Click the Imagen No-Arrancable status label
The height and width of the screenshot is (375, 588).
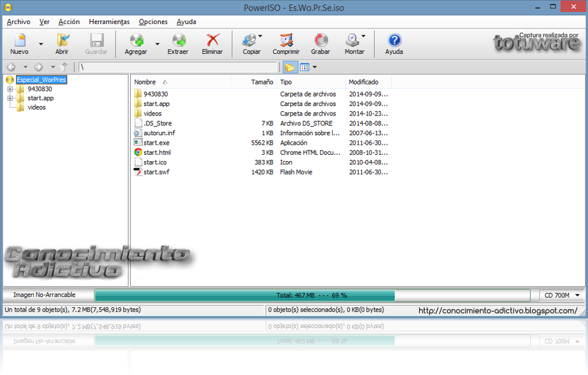pyautogui.click(x=44, y=295)
